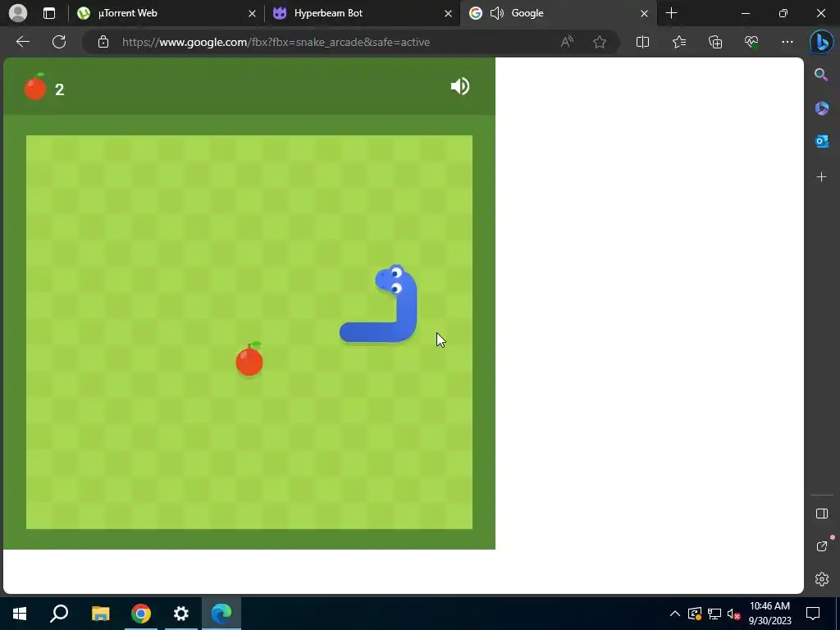This screenshot has height=630, width=840.
Task: Close the Hyperbeam Bot tab
Action: point(448,13)
